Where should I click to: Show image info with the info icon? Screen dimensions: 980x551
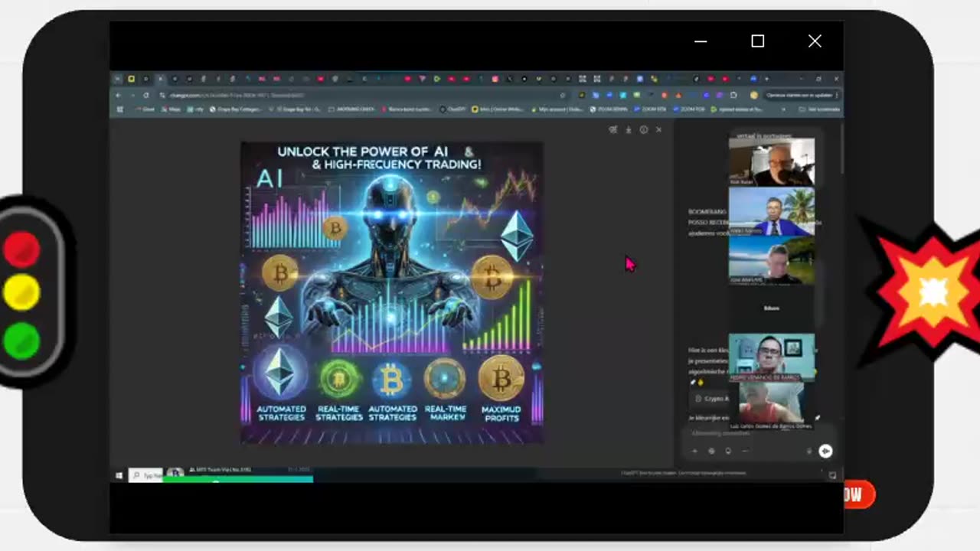click(644, 130)
